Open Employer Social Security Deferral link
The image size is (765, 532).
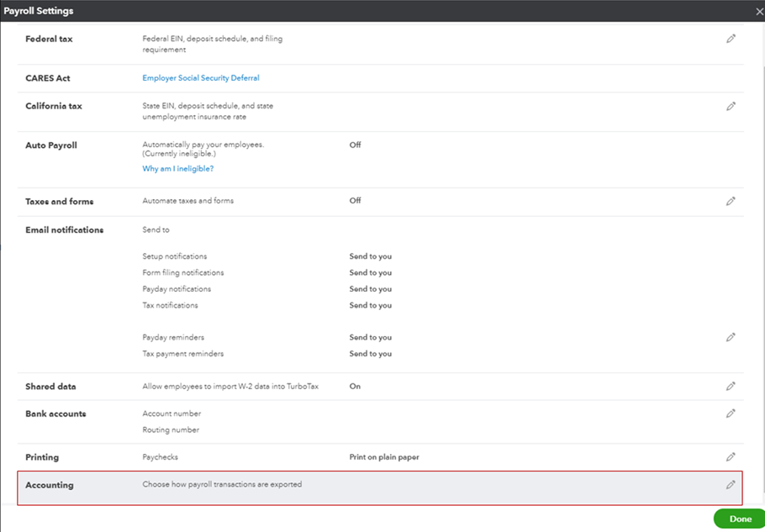pos(201,78)
